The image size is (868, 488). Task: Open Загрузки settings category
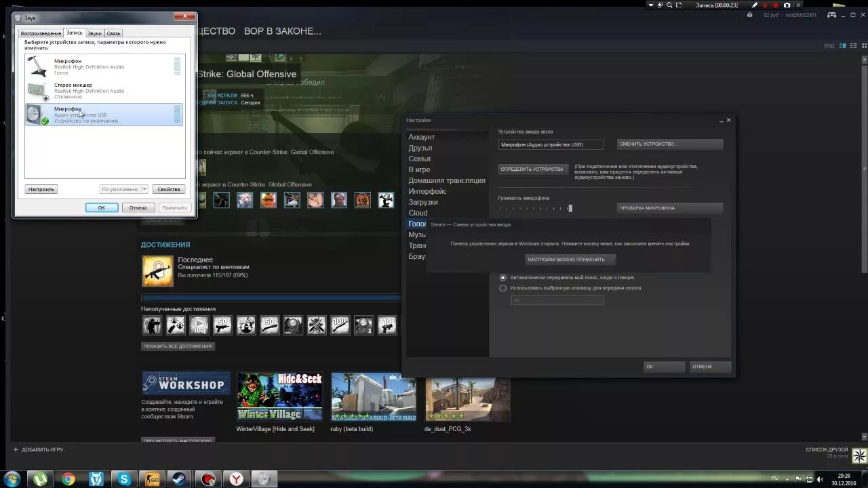(x=423, y=202)
